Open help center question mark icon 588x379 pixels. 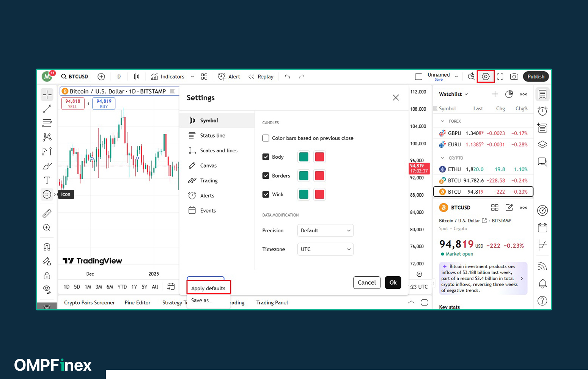click(542, 301)
